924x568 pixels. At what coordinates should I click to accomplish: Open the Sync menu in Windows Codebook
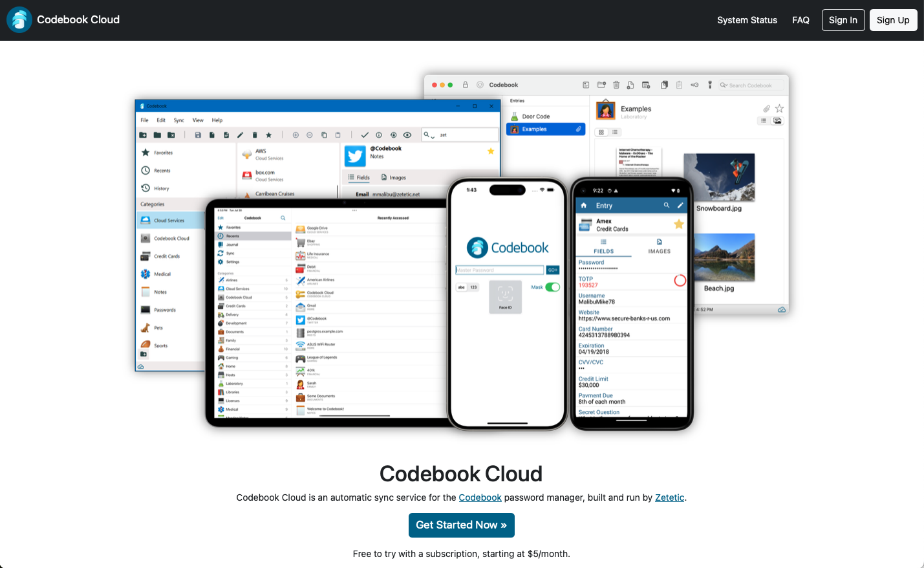tap(178, 120)
